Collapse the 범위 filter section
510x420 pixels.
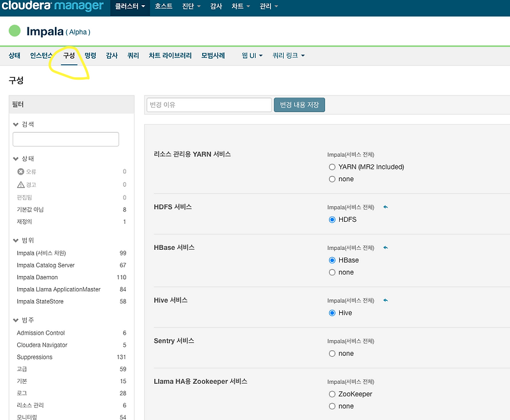click(x=23, y=240)
